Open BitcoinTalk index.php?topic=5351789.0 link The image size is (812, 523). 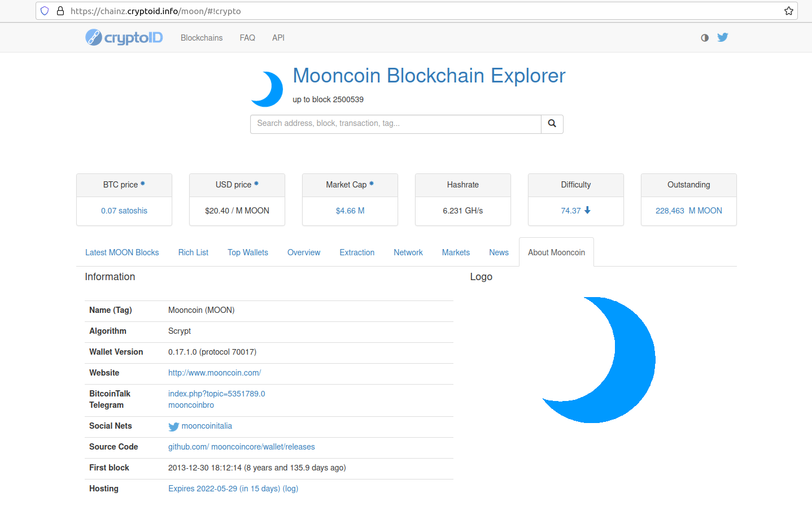[x=216, y=394]
